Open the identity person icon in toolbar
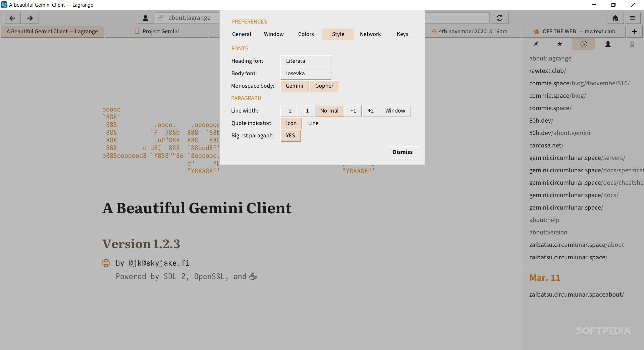Image resolution: width=644 pixels, height=350 pixels. click(x=146, y=18)
